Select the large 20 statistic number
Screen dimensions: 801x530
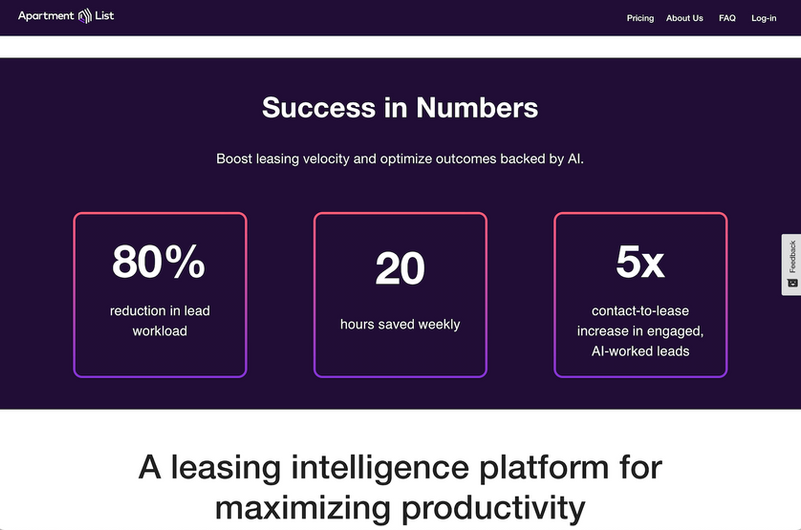tap(400, 268)
